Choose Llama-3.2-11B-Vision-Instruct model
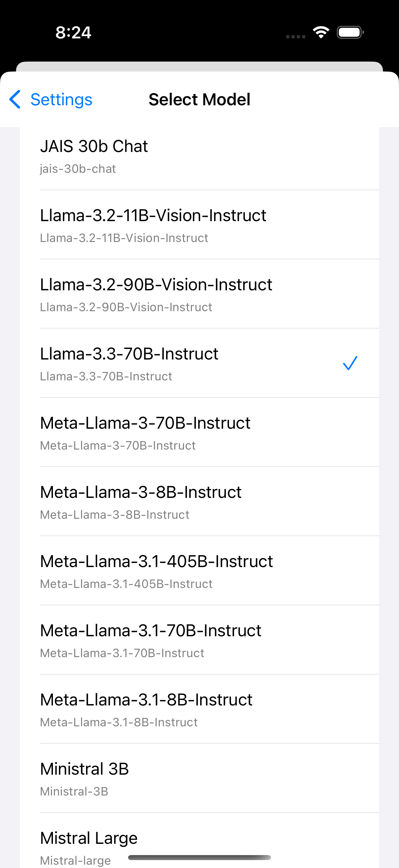 [199, 225]
